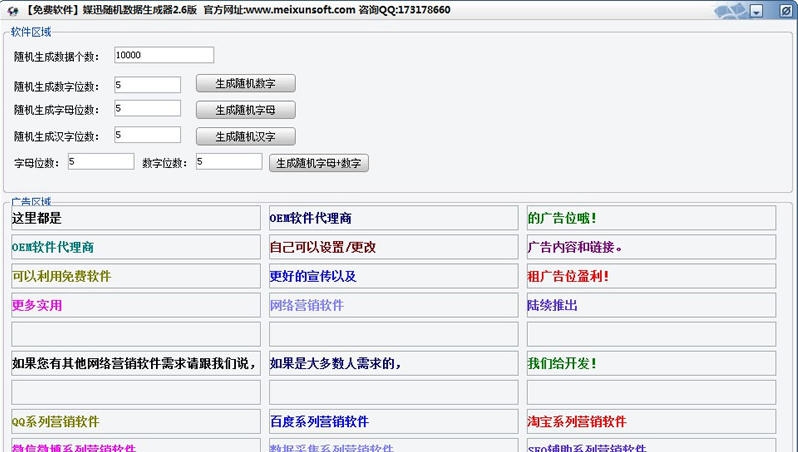Click the 随机生成字母位数: label
Image resolution: width=798 pixels, height=452 pixels.
point(56,110)
